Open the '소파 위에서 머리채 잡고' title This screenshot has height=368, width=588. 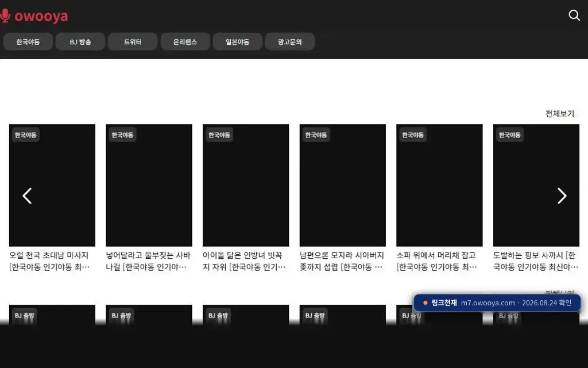point(436,261)
